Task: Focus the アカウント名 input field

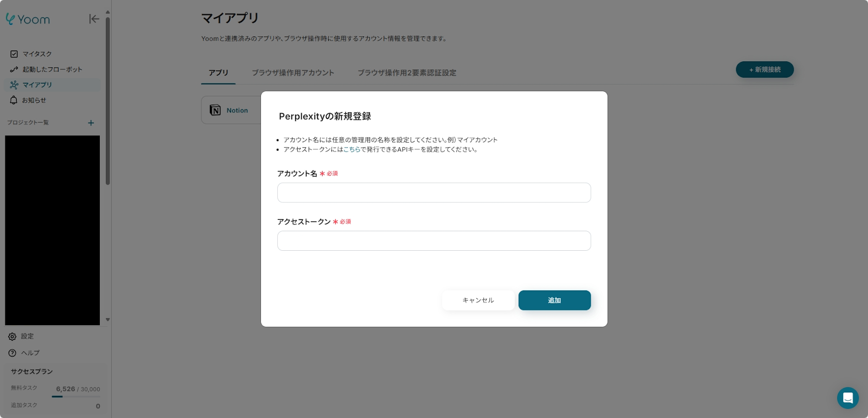Action: [434, 193]
